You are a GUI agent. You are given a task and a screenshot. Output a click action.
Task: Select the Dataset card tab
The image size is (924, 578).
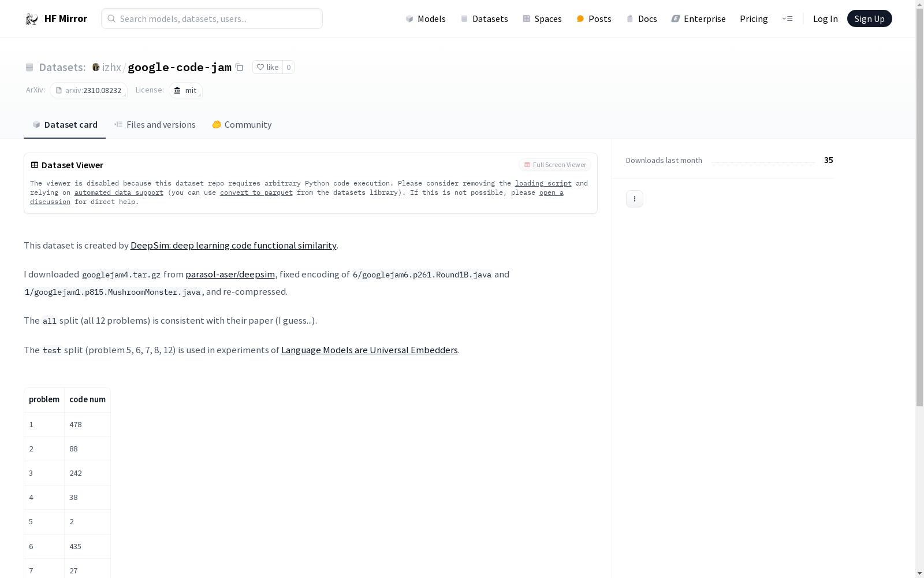(x=65, y=124)
